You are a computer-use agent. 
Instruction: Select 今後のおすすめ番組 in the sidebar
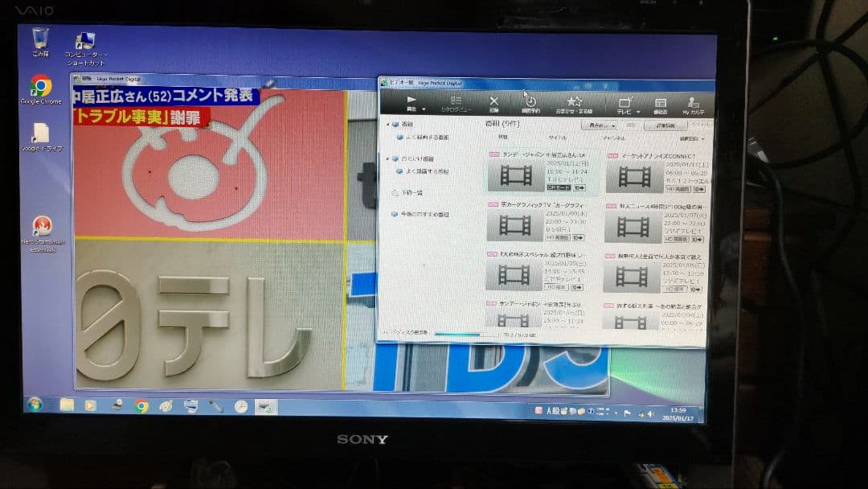[x=422, y=215]
